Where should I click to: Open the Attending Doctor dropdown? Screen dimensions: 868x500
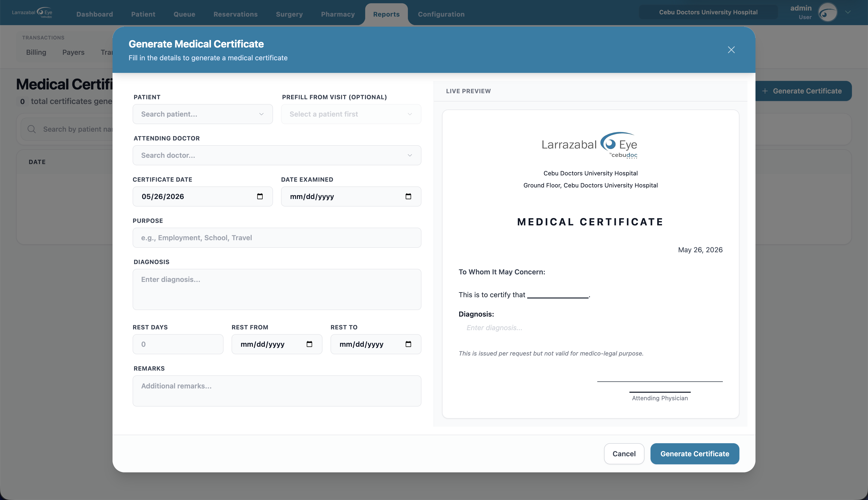coord(277,155)
